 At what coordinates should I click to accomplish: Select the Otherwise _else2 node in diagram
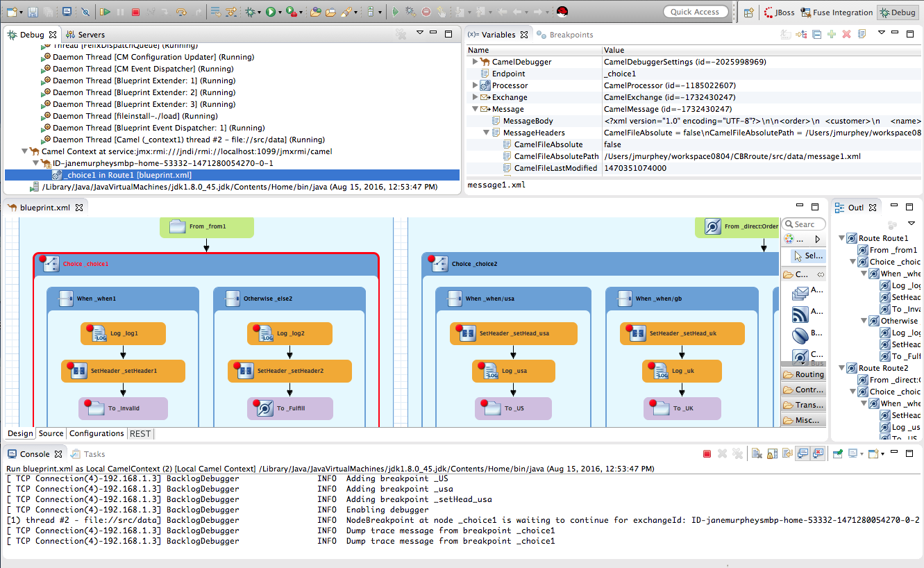point(267,299)
